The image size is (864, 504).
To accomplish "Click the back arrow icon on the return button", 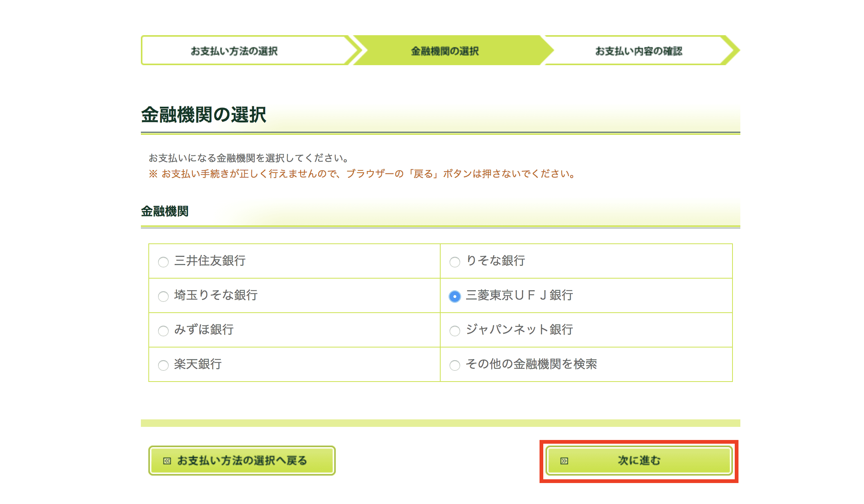I will [x=167, y=461].
